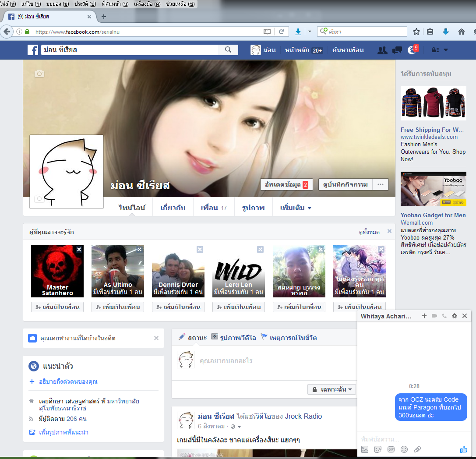Open the Yoobao Gadget ad thumbnail
Viewport: 476px width, 459px height.
pyautogui.click(x=433, y=189)
